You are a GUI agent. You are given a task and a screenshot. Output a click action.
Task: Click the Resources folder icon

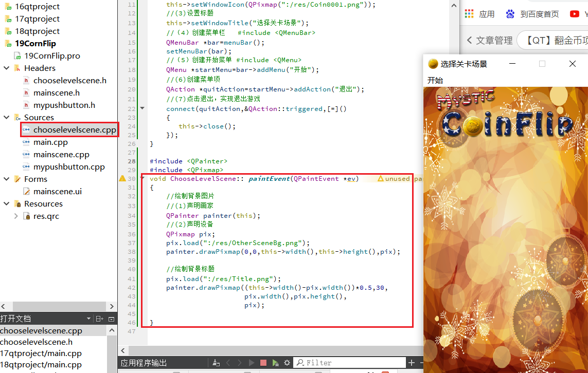(x=17, y=204)
